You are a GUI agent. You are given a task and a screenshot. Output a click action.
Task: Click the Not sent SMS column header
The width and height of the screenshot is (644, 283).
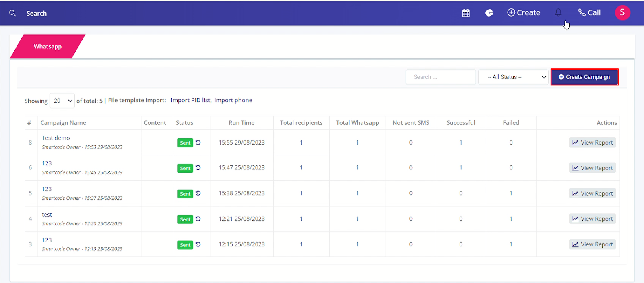411,123
